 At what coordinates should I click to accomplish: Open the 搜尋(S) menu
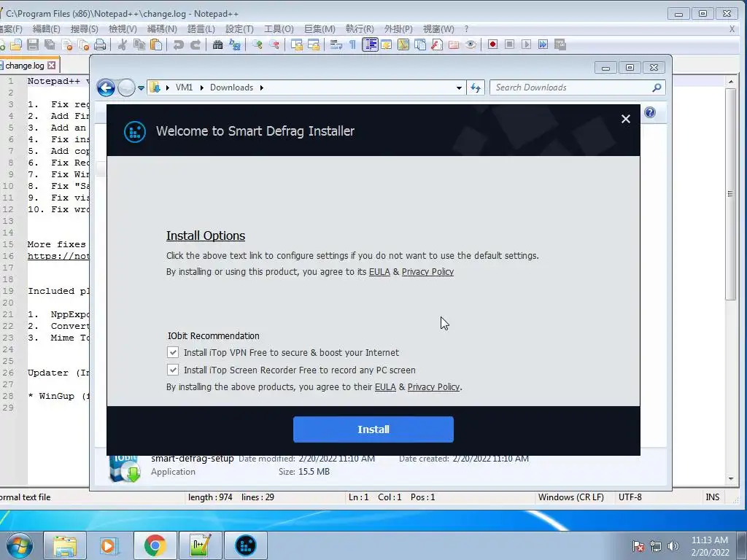(x=85, y=29)
